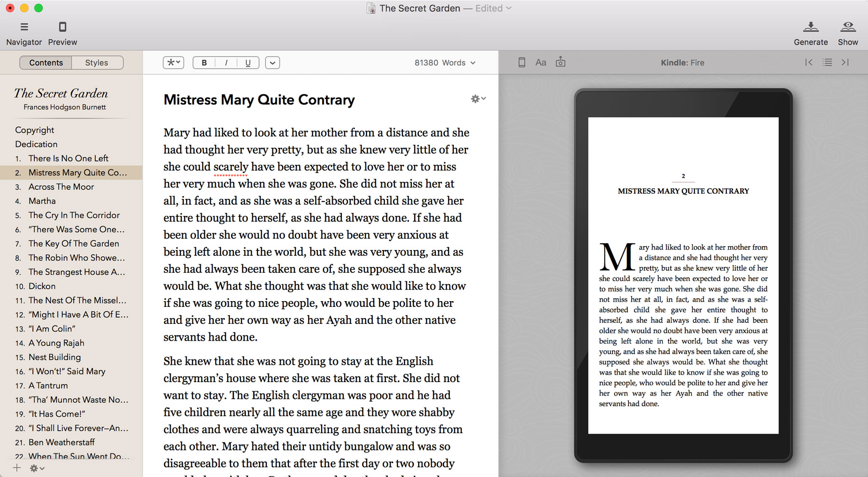Screen dimensions: 868x477
Task: Select The Secret Garden book title
Action: (61, 93)
